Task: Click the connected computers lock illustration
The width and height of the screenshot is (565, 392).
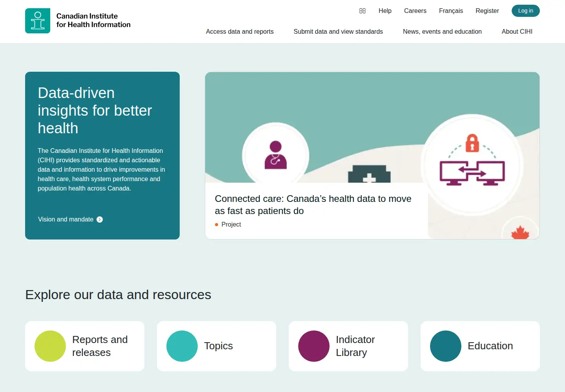Action: pyautogui.click(x=472, y=160)
